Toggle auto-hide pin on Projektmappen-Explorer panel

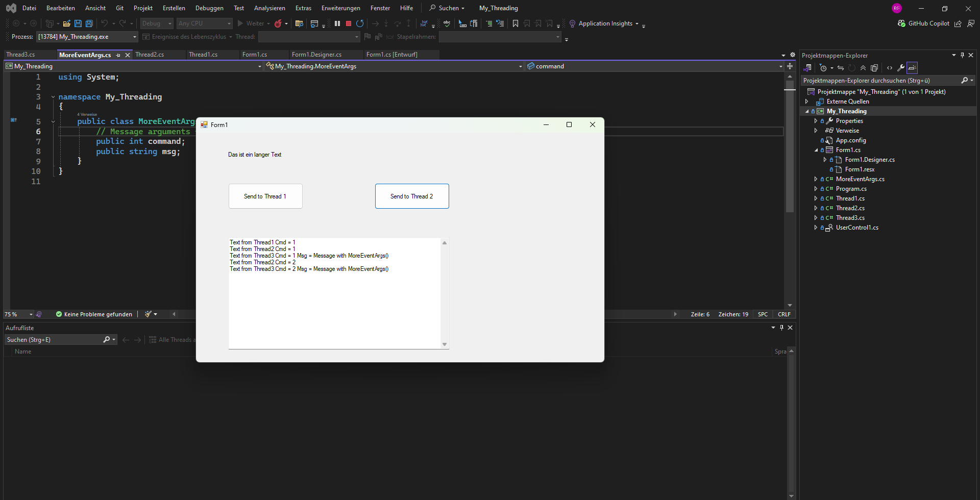pyautogui.click(x=962, y=55)
